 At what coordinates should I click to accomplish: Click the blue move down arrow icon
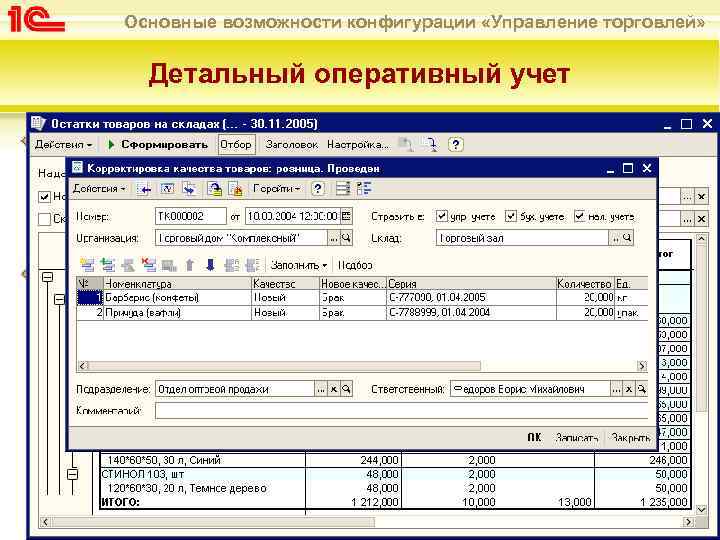coord(210,265)
